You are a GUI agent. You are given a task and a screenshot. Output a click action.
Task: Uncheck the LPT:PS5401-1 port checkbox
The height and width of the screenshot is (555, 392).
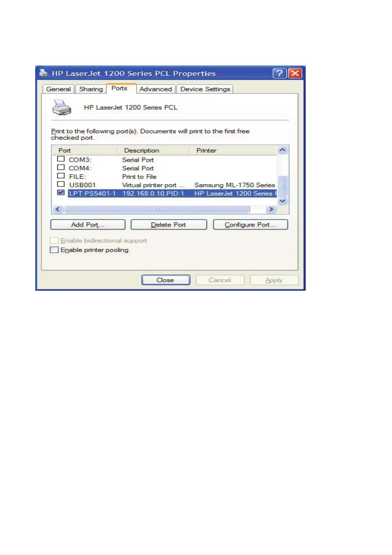click(61, 192)
